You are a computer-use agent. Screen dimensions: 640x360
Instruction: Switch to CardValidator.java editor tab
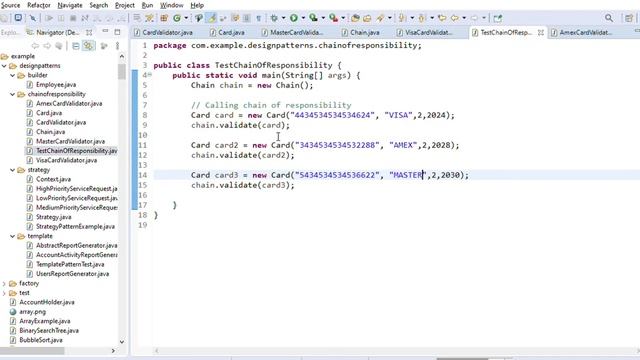pyautogui.click(x=163, y=32)
